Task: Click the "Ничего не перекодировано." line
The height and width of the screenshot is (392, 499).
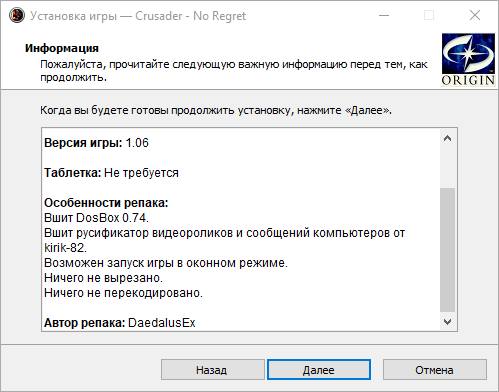Action: tap(123, 293)
